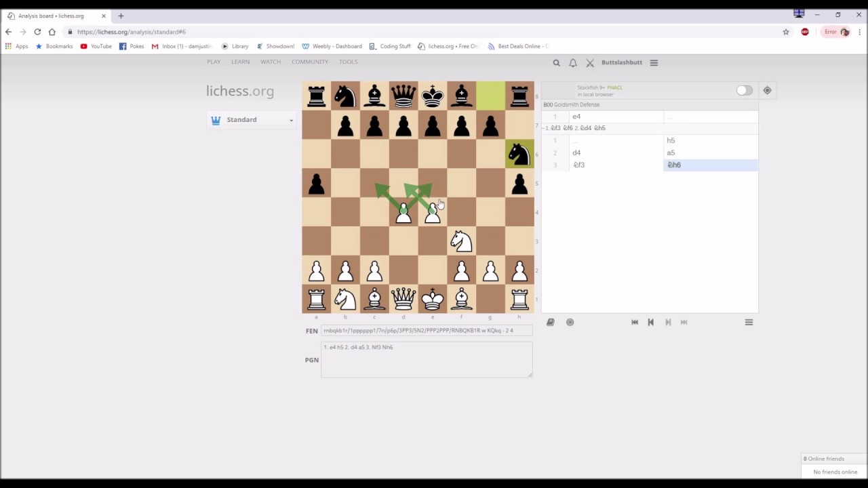Screen dimensions: 868x488
Task: Reload the browser page
Action: pyautogui.click(x=37, y=32)
